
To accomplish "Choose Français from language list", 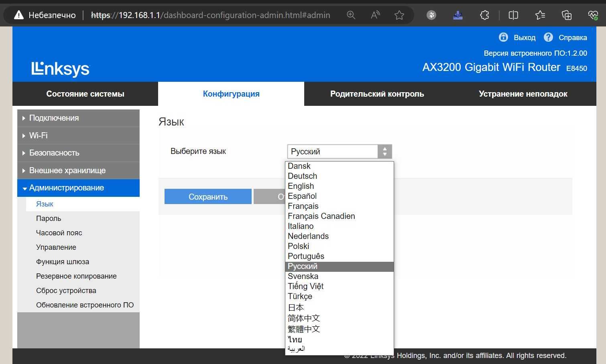I will pyautogui.click(x=340, y=206).
